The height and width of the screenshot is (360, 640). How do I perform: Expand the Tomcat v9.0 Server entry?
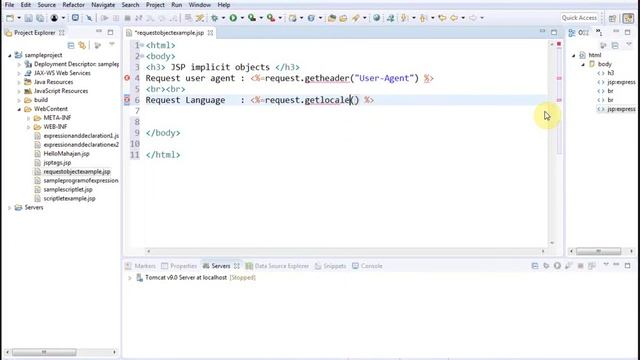(130, 278)
